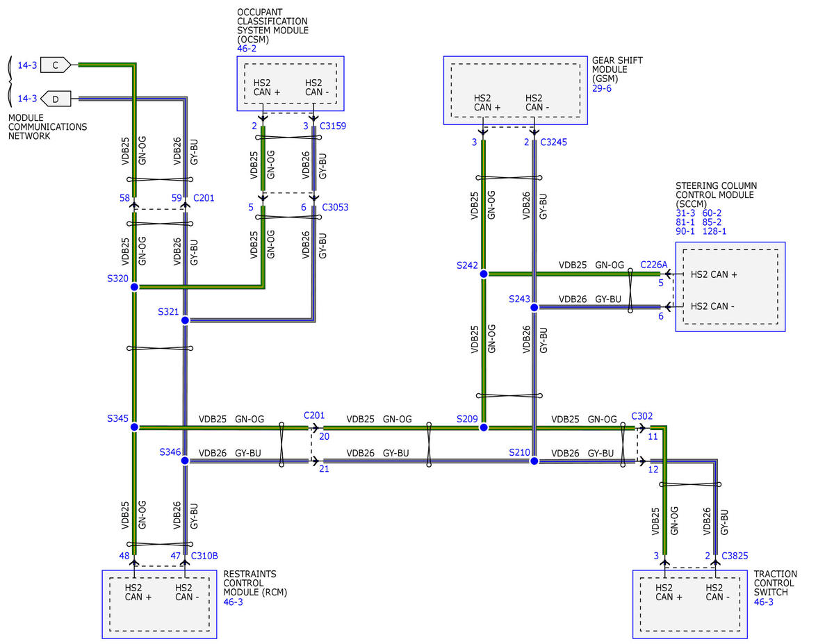Click the Restraints Control Module (RCM) title

coord(255,583)
